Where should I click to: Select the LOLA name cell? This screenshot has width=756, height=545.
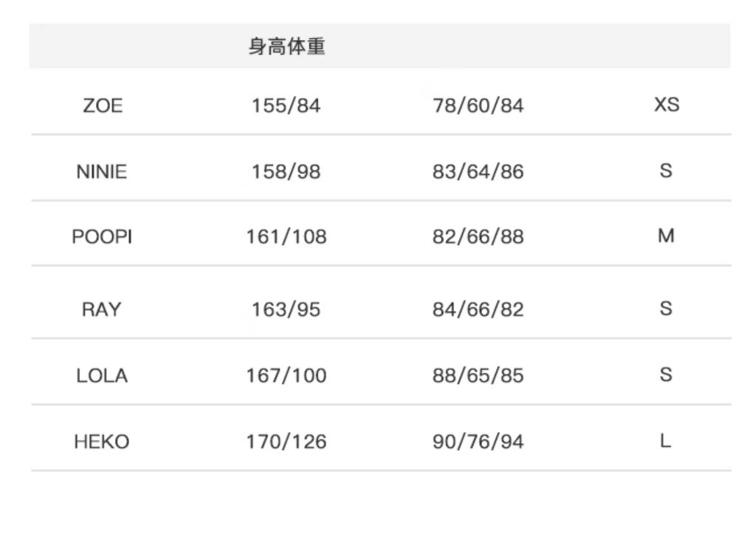click(x=102, y=376)
